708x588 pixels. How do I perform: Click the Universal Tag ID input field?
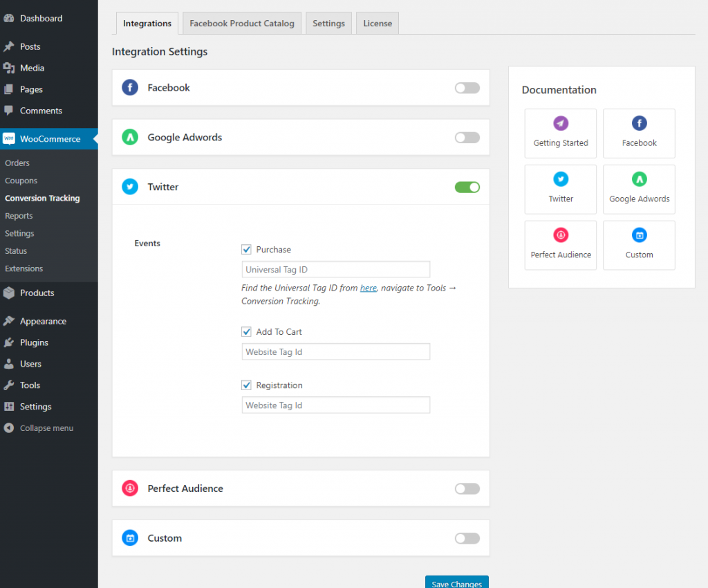tap(335, 269)
